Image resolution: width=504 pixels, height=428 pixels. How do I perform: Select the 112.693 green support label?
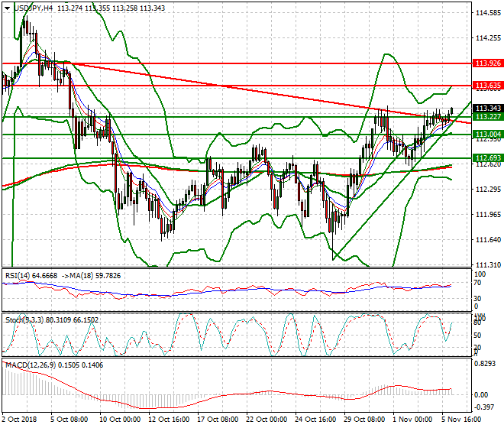(488, 157)
